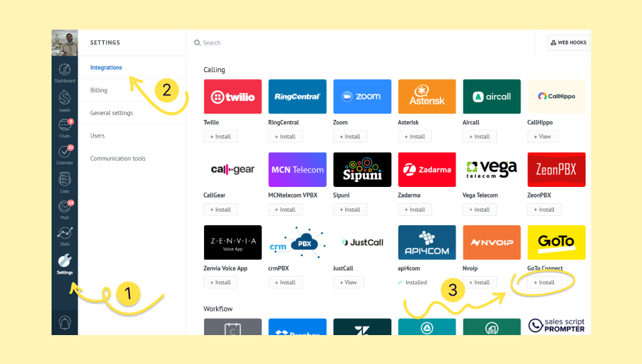This screenshot has height=364, width=642.
Task: Install the RingCentral integration
Action: (285, 137)
